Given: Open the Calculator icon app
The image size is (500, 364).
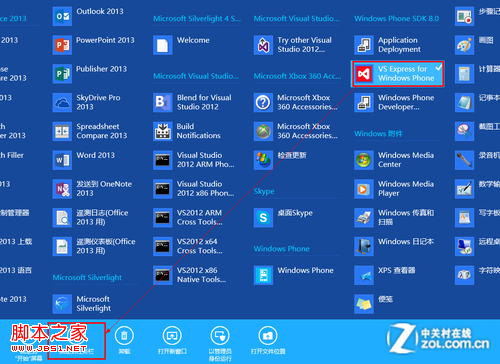Looking at the screenshot, I should [x=464, y=74].
